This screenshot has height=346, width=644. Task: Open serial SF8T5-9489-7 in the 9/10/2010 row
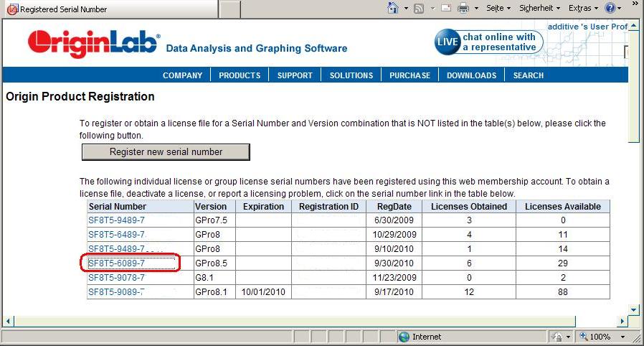pos(117,249)
